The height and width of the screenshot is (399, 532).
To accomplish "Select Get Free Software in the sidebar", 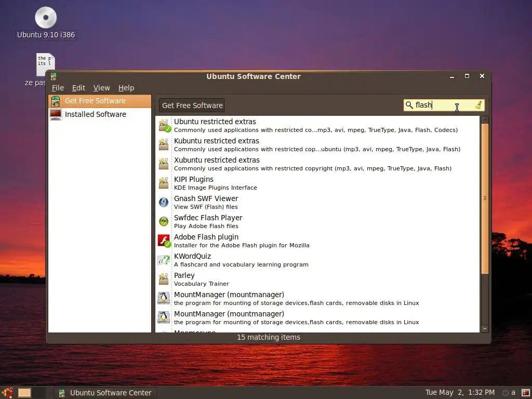I will point(99,101).
